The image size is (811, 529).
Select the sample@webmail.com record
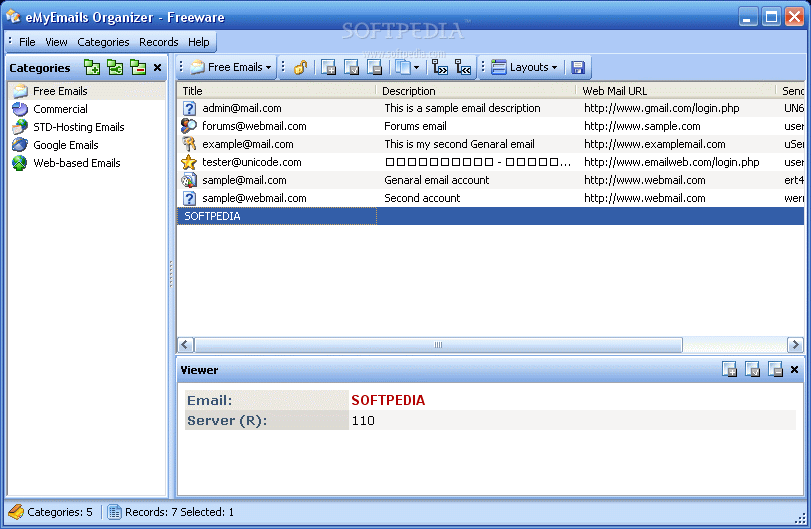pos(491,198)
